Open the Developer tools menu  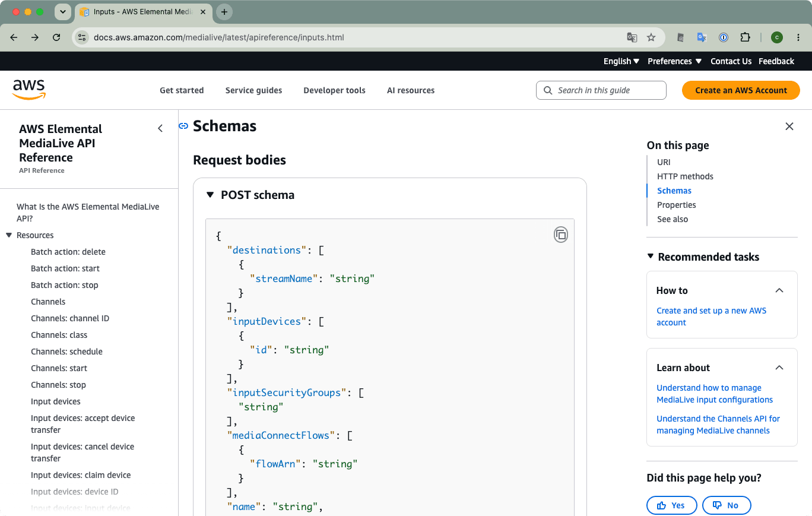[x=334, y=90]
